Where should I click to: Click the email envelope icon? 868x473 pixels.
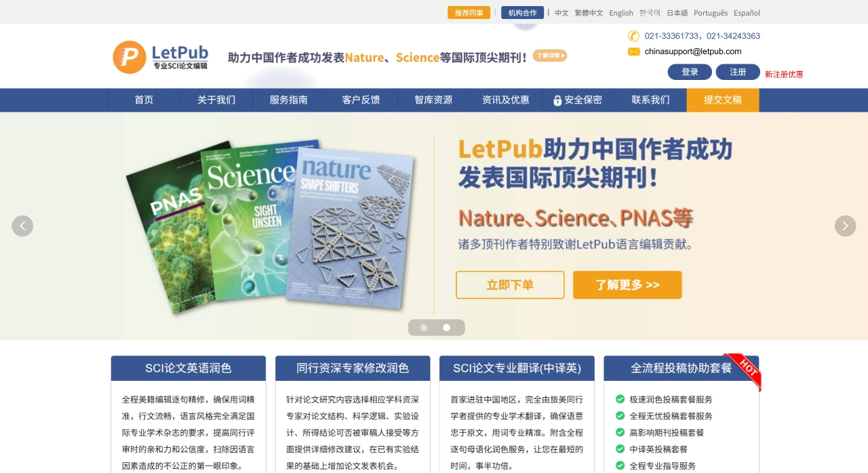tap(634, 52)
